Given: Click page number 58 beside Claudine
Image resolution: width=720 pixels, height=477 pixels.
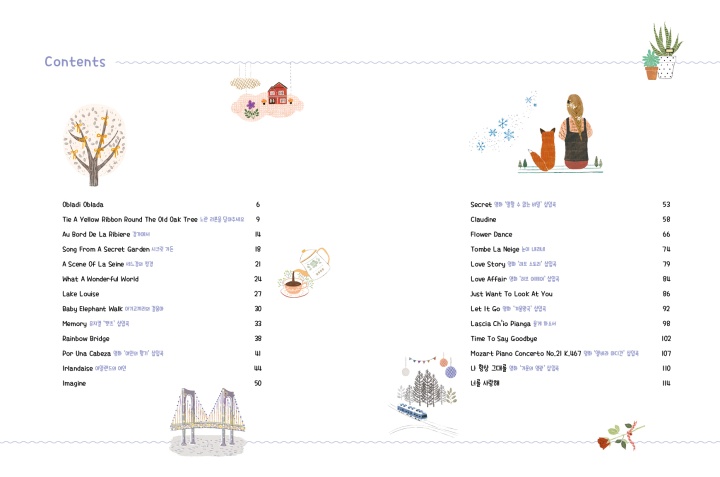Looking at the screenshot, I should [x=666, y=219].
